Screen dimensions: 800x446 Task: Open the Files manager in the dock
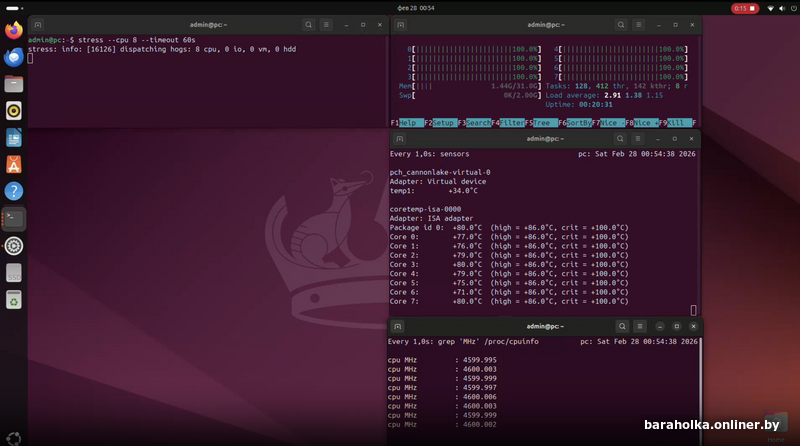14,84
